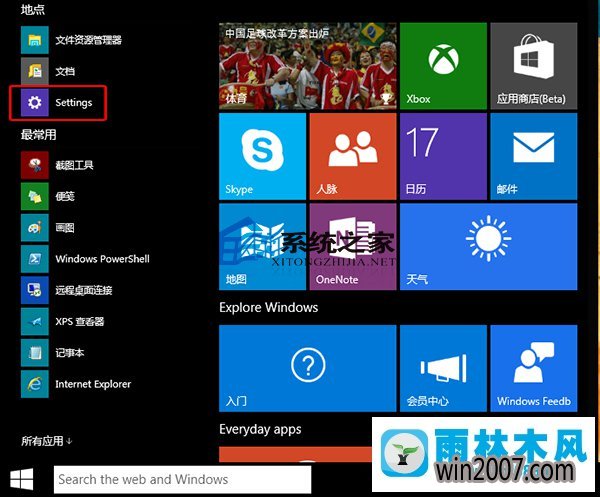Open the XPS Viewer (XPS 查看器) icon
Image resolution: width=600 pixels, height=497 pixels.
pyautogui.click(x=34, y=321)
